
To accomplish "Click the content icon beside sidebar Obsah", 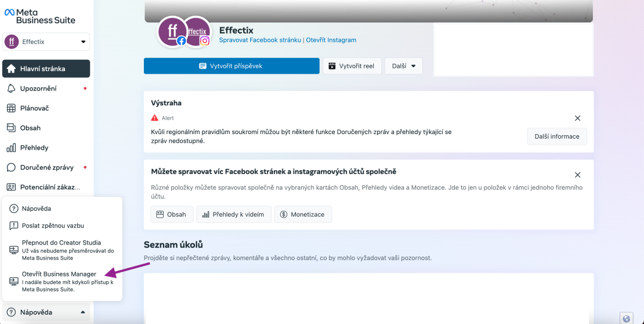I will (x=12, y=128).
